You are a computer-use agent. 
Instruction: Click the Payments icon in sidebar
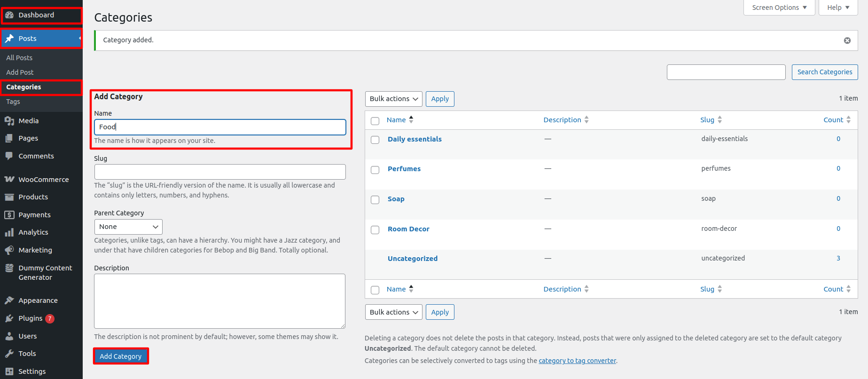[x=9, y=215]
